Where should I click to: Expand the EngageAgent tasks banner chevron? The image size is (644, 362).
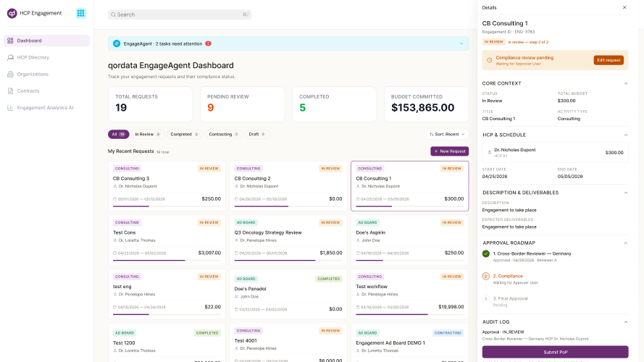[461, 43]
